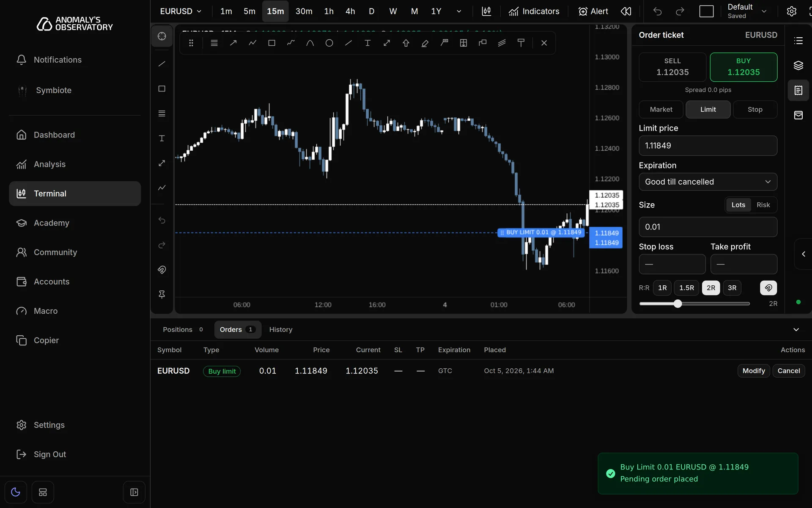Adjust the R:R slider handle
Image resolution: width=812 pixels, height=508 pixels.
pyautogui.click(x=678, y=304)
